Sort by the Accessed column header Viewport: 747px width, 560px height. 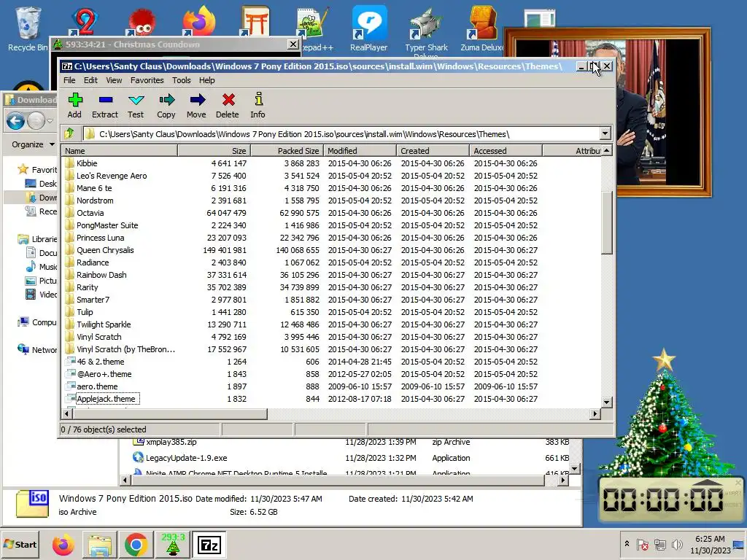(x=506, y=150)
